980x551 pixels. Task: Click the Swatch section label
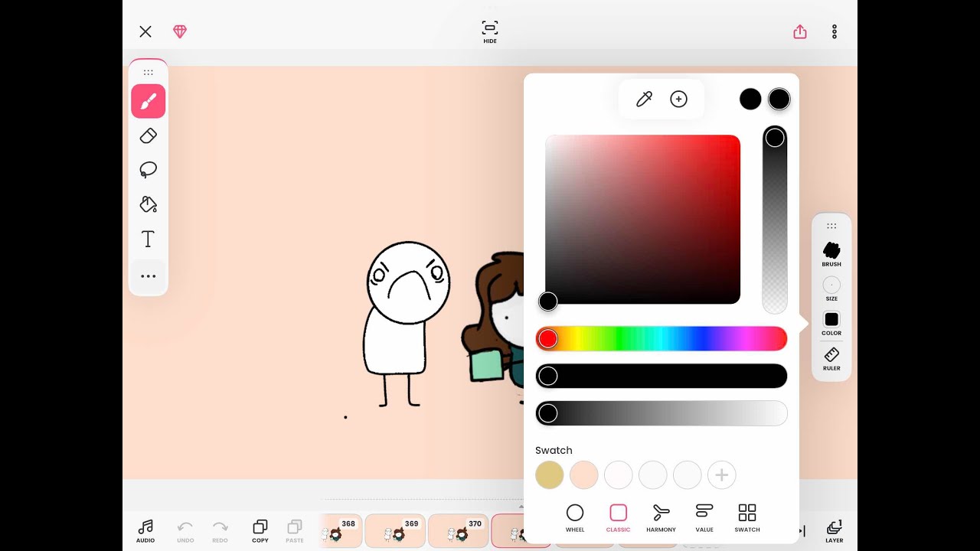[554, 450]
